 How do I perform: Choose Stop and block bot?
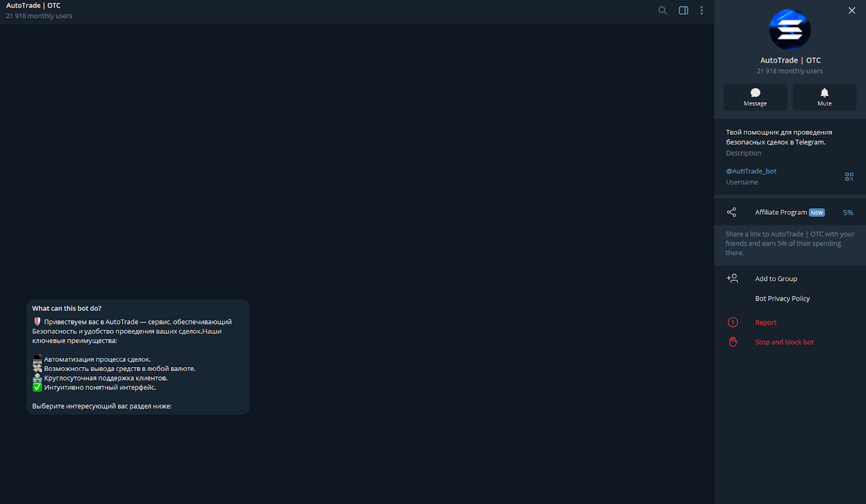click(784, 342)
